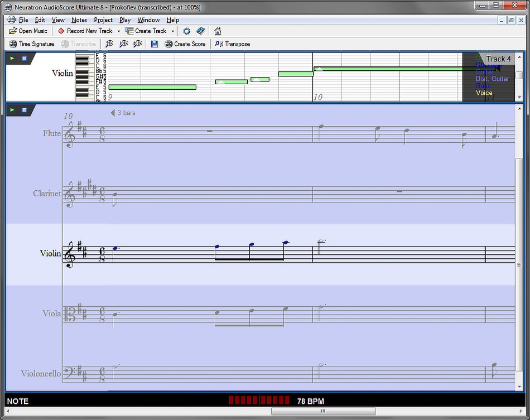Save the transcription using the floppy disk icon
This screenshot has height=420, width=530.
tap(155, 44)
